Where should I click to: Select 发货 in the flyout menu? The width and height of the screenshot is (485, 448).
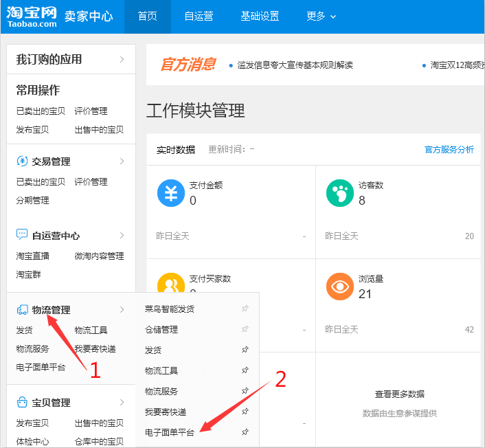153,350
